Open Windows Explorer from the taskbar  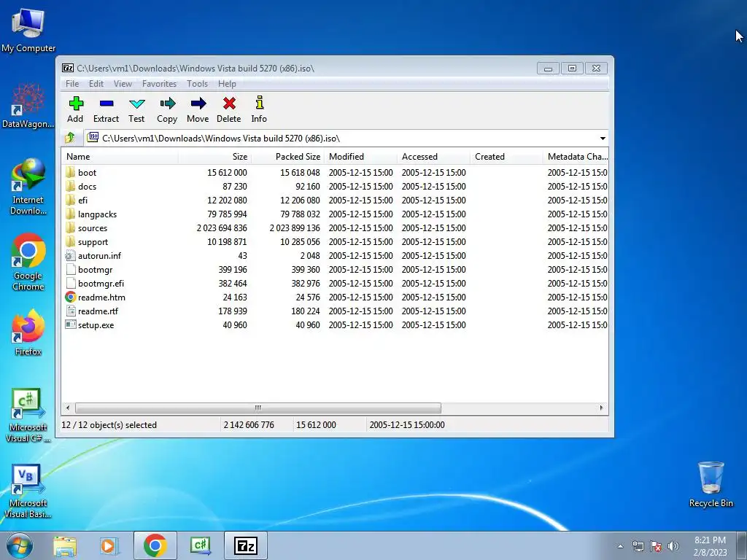(x=65, y=546)
